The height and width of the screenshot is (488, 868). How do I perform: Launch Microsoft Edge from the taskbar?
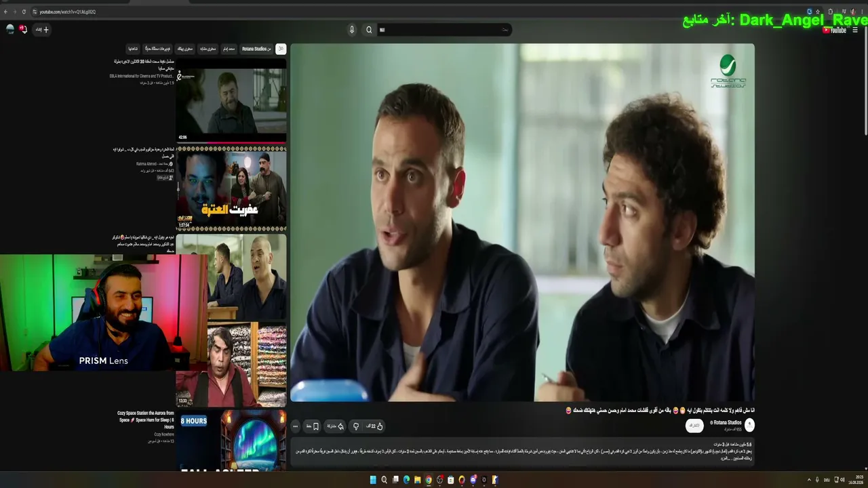[x=406, y=480]
